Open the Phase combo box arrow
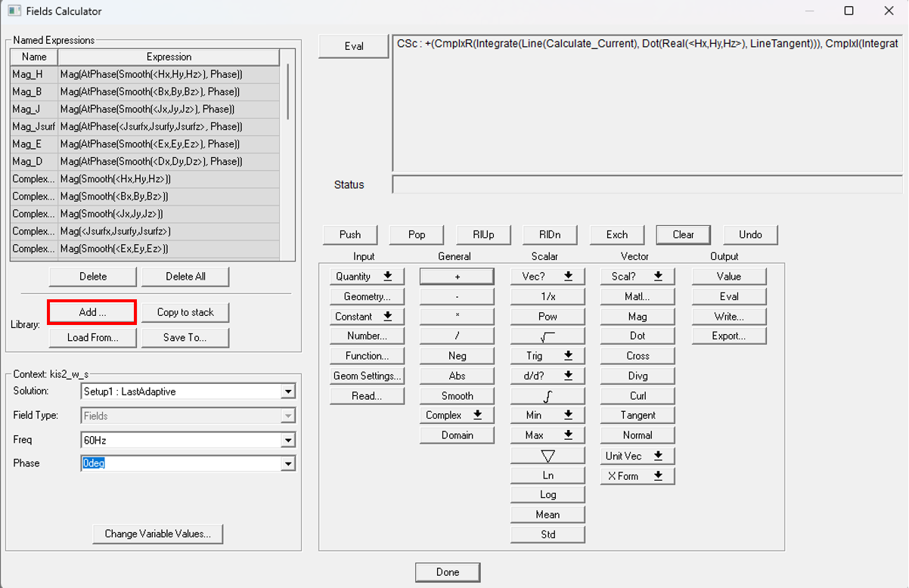909x588 pixels. [287, 463]
